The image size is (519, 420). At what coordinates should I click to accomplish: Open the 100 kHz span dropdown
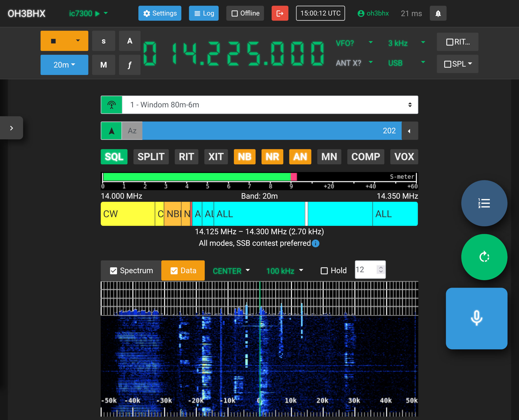284,271
